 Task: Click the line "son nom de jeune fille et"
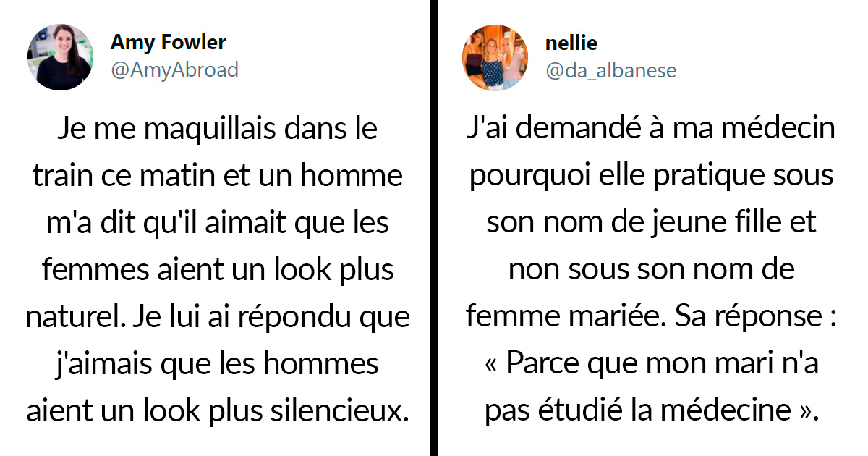point(651,223)
